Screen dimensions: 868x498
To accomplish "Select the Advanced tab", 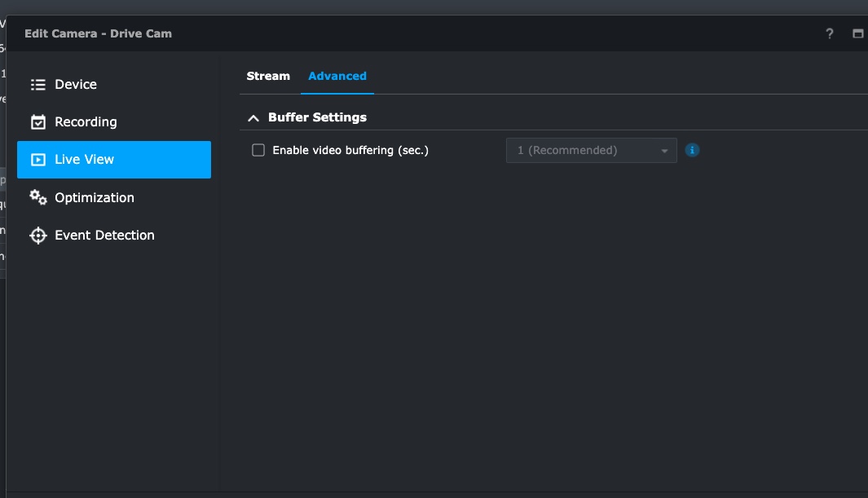I will [337, 76].
